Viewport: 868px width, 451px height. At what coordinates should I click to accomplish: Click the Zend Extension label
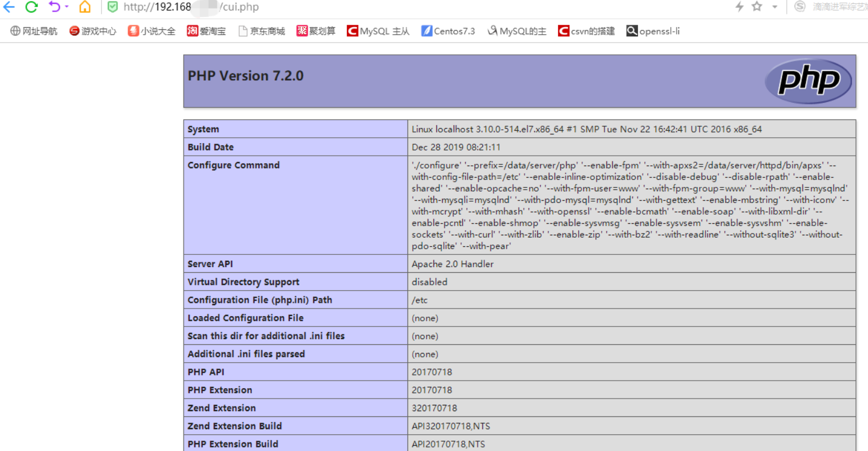pos(221,408)
